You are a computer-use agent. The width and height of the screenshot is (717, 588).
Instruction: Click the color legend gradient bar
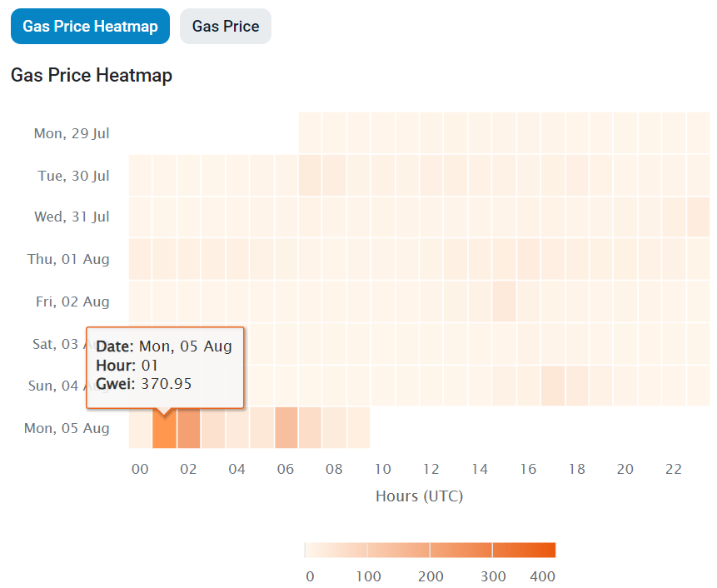[431, 549]
